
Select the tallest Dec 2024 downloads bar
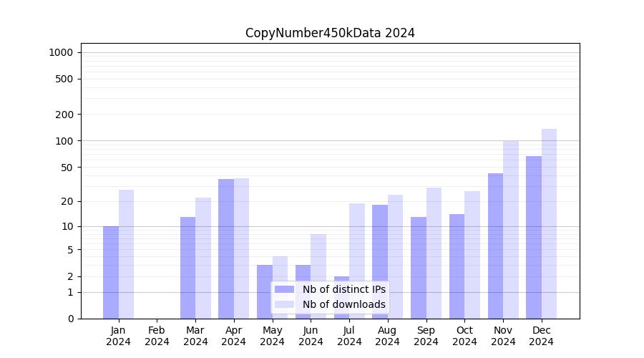549,223
